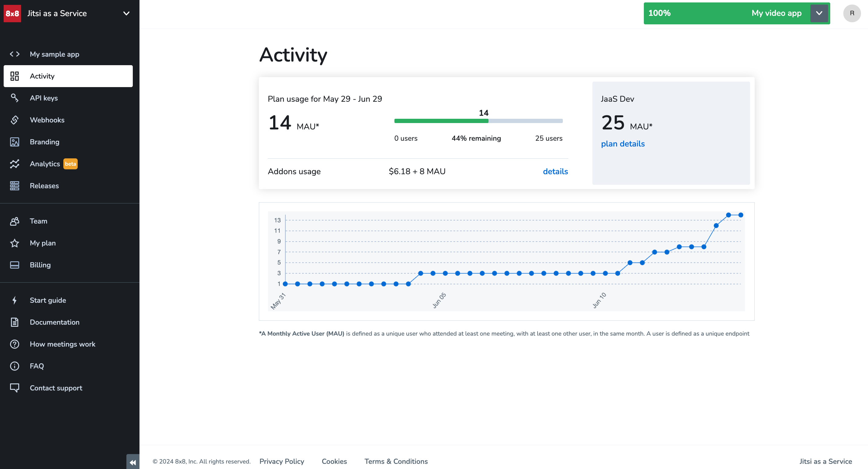This screenshot has height=469, width=868.
Task: Open the API keys key icon
Action: 15,98
